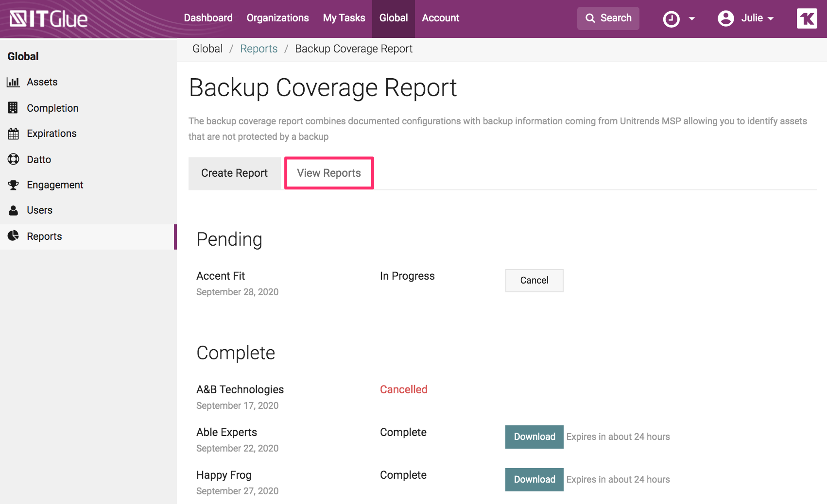The height and width of the screenshot is (504, 827).
Task: Cancel the Accent Fit pending report
Action: point(534,280)
